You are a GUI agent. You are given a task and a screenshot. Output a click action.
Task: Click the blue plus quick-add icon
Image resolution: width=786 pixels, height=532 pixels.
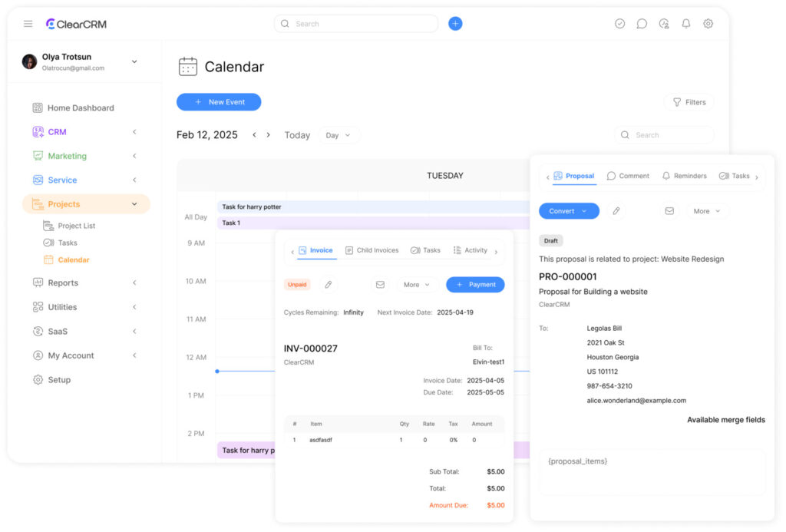click(455, 24)
